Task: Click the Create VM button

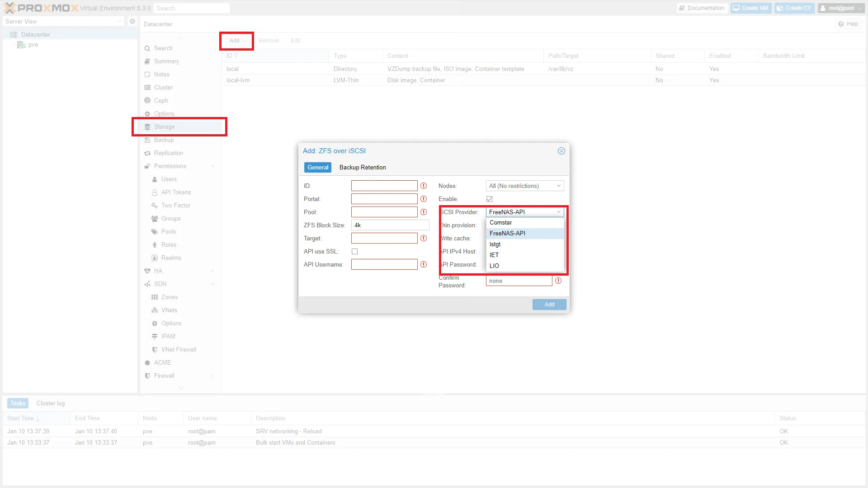Action: coord(750,8)
